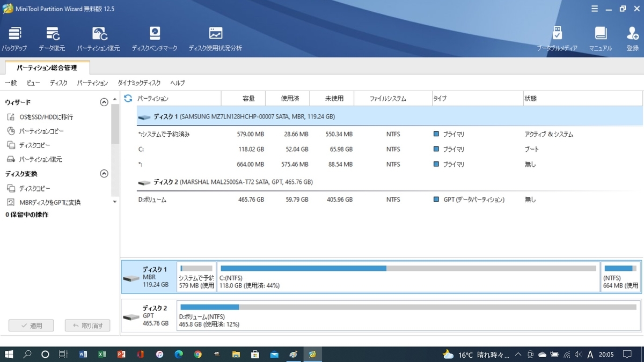Launch データ復元 data recovery

(52, 39)
